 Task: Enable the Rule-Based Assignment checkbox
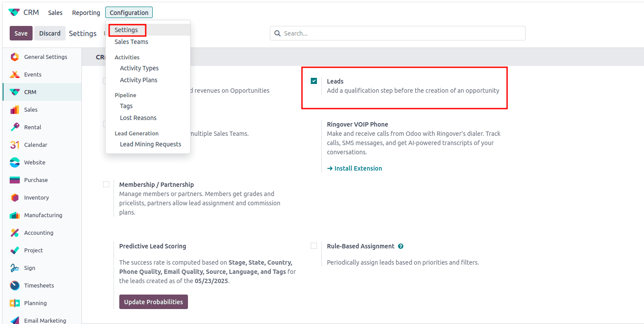[x=314, y=246]
